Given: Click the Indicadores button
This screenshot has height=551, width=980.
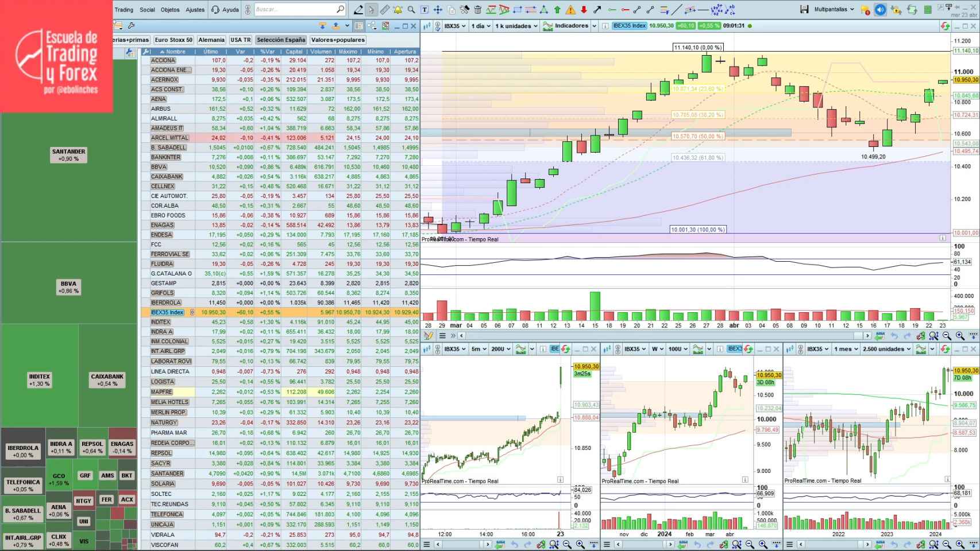Looking at the screenshot, I should coord(573,26).
